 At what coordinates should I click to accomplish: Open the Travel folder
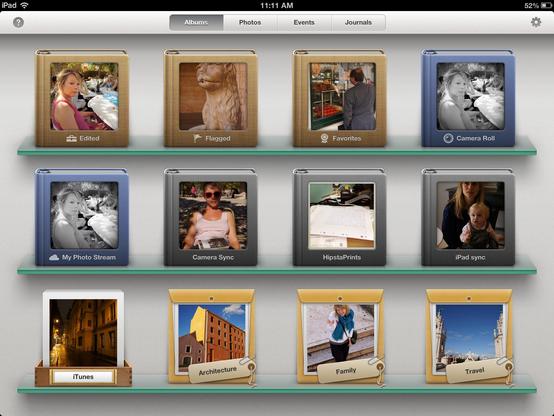tap(469, 337)
